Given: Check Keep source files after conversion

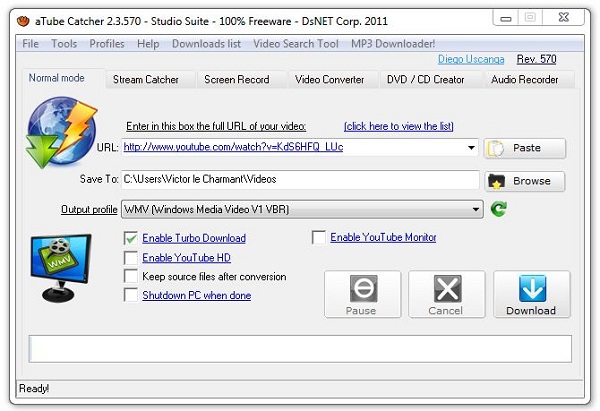Looking at the screenshot, I should coord(130,277).
